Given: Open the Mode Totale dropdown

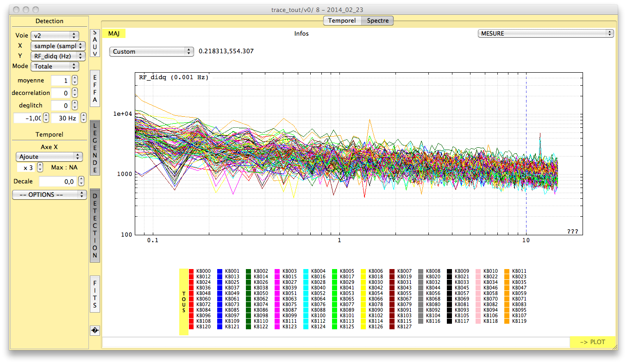Looking at the screenshot, I should pyautogui.click(x=55, y=66).
